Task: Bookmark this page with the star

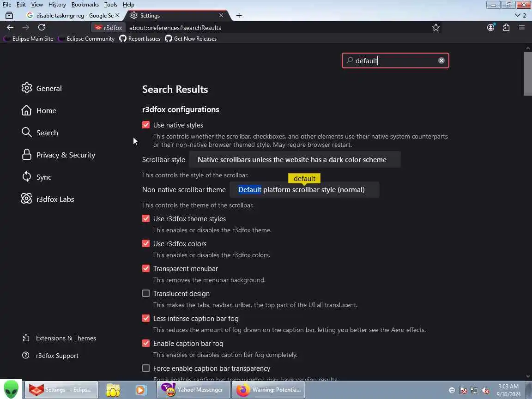Action: click(x=436, y=28)
